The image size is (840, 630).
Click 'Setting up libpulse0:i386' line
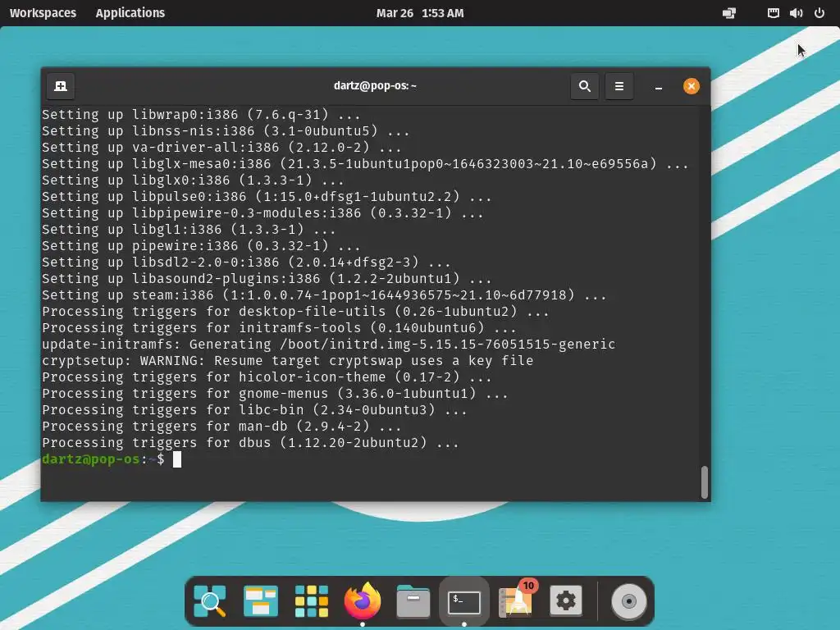267,197
